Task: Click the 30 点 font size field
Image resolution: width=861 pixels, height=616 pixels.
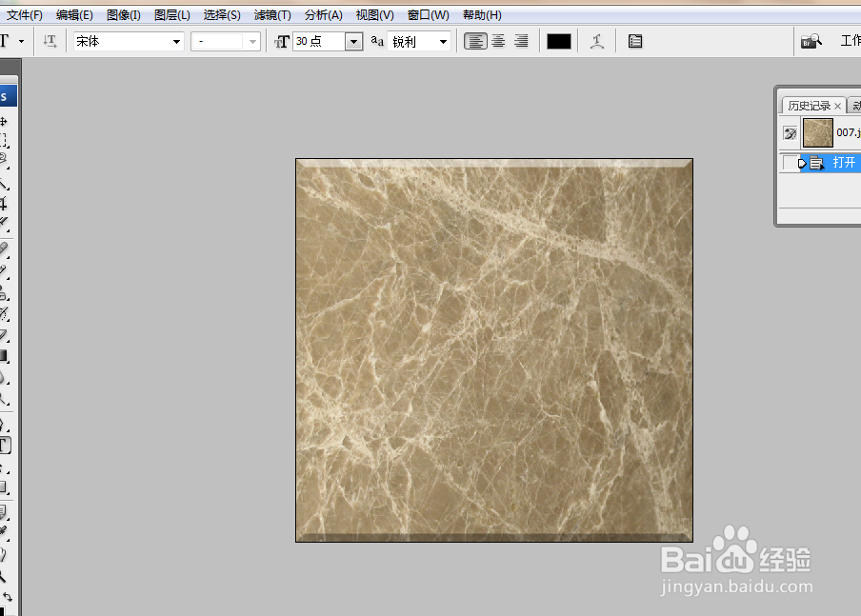Action: [x=320, y=42]
